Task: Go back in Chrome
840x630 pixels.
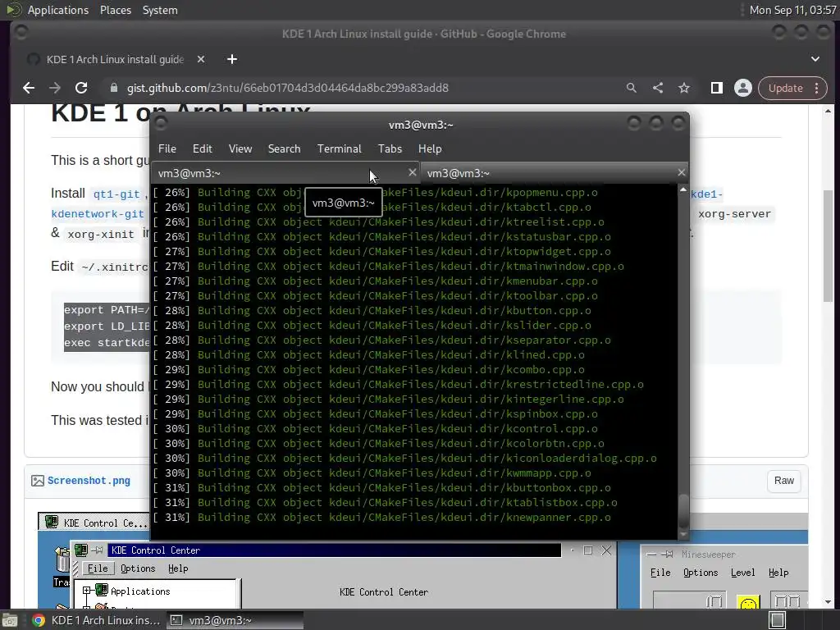Action: pos(29,88)
